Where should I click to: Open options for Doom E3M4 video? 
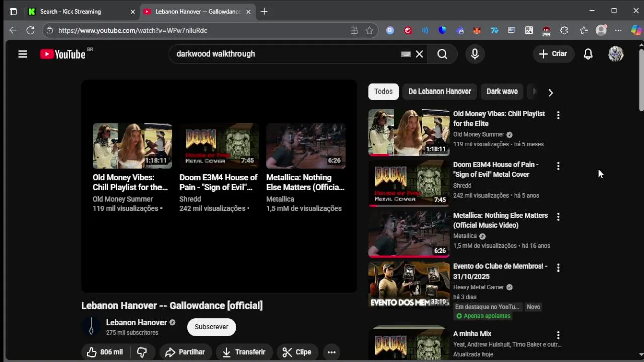point(558,166)
